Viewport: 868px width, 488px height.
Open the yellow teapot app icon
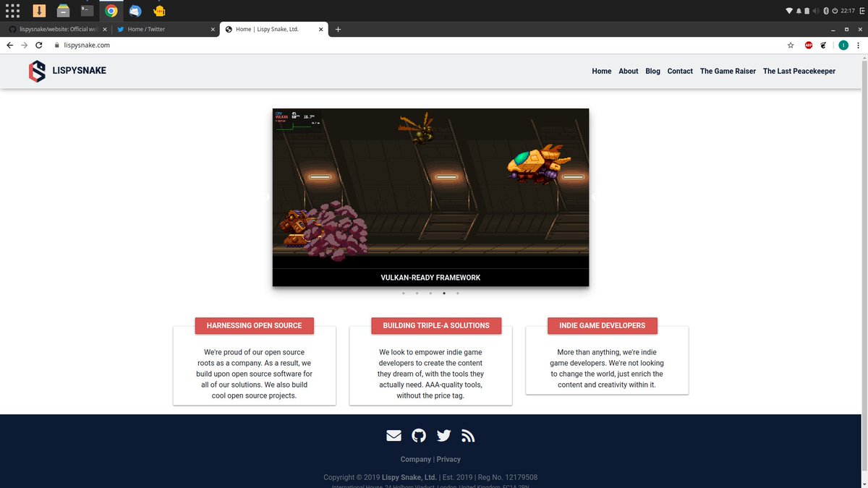coord(158,10)
